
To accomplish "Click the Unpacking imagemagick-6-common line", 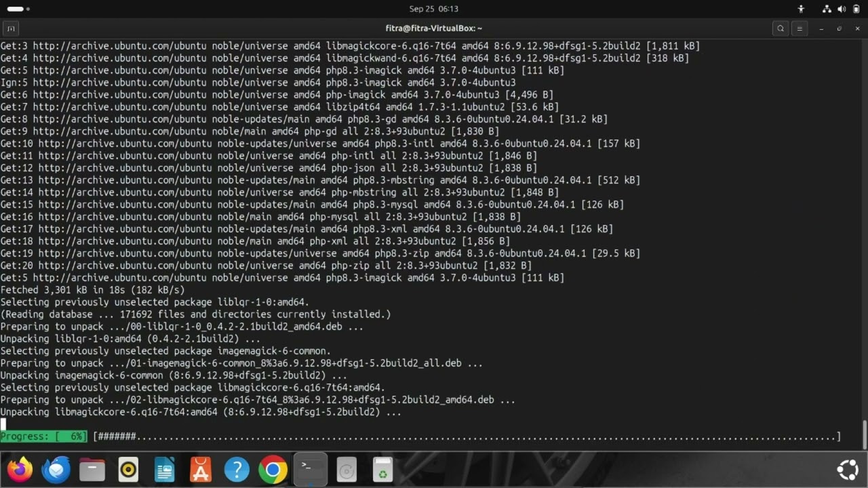I will click(174, 375).
